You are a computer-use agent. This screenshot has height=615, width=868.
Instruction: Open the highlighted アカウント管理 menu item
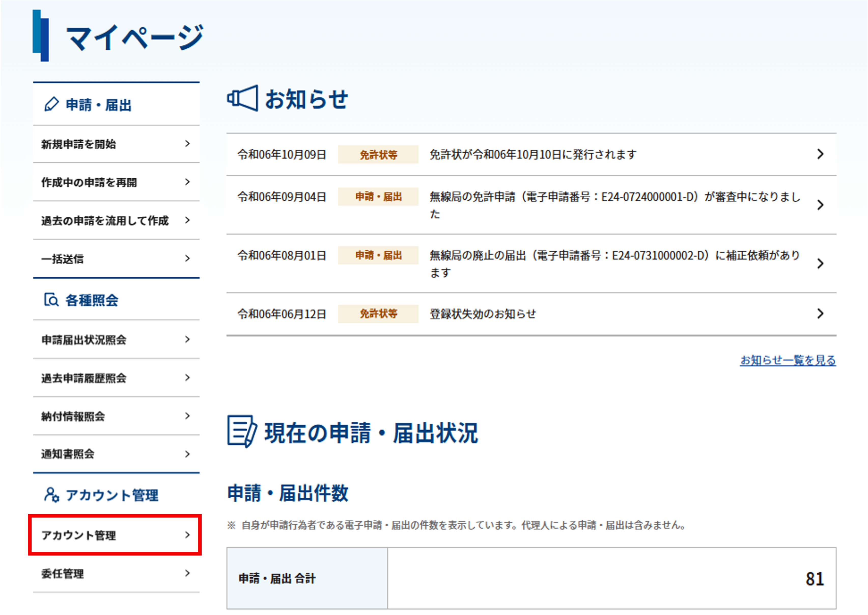pos(115,535)
